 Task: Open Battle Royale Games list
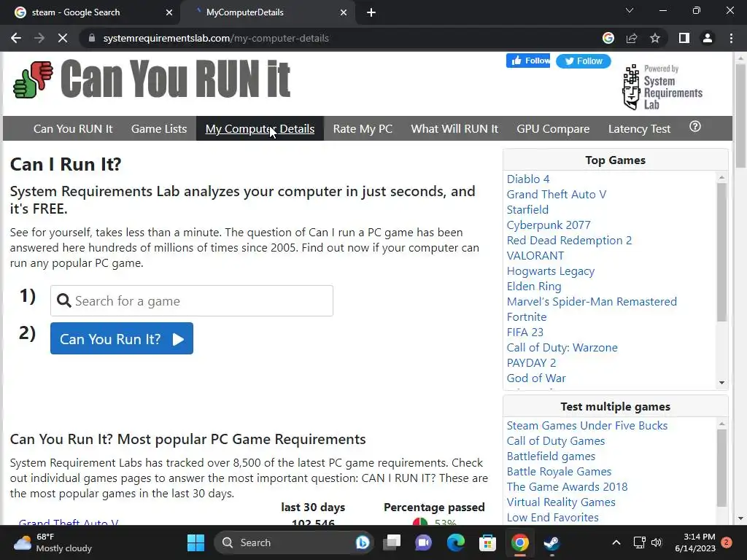(x=559, y=472)
